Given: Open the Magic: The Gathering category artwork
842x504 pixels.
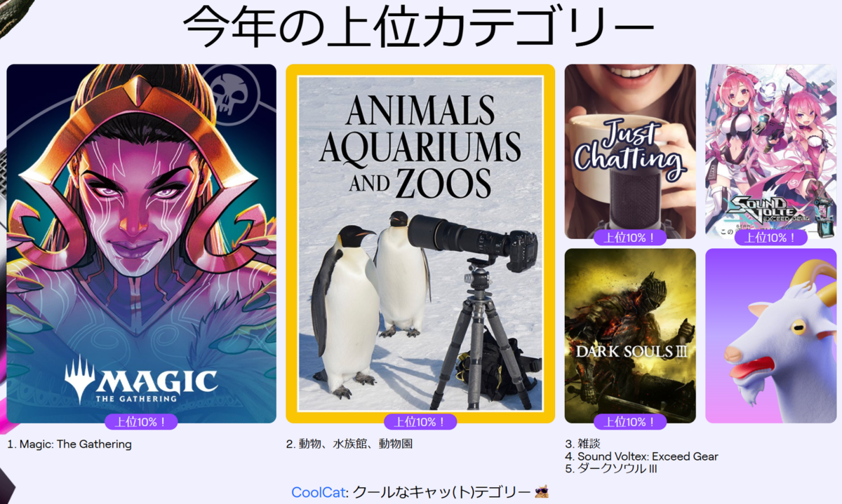Looking at the screenshot, I should coord(141,243).
